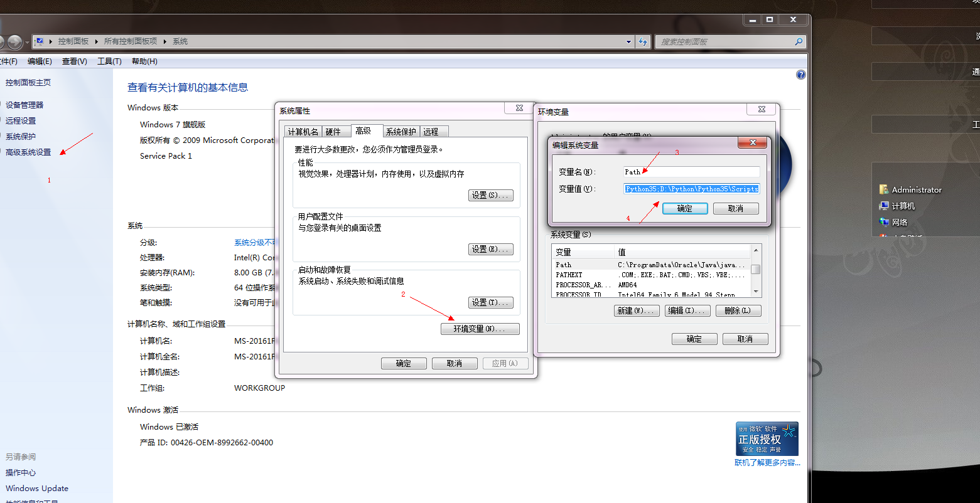Click the 值 column header
Viewport: 980px width, 503px height.
point(682,252)
